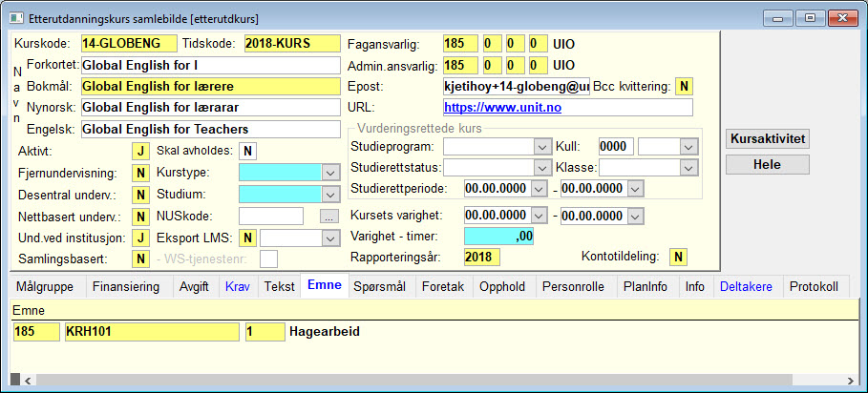Click the horizontal scrollbar right arrow
The image size is (868, 393).
[x=851, y=381]
